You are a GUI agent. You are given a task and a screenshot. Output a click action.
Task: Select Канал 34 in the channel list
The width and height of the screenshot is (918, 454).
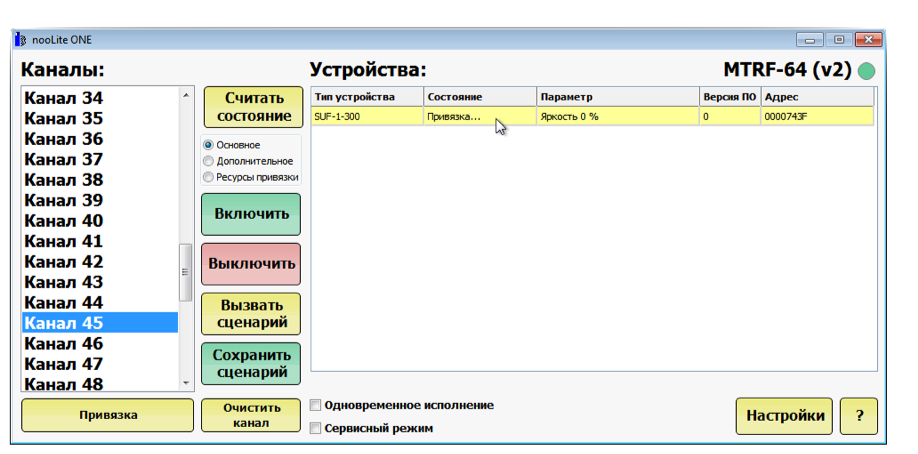[x=100, y=98]
